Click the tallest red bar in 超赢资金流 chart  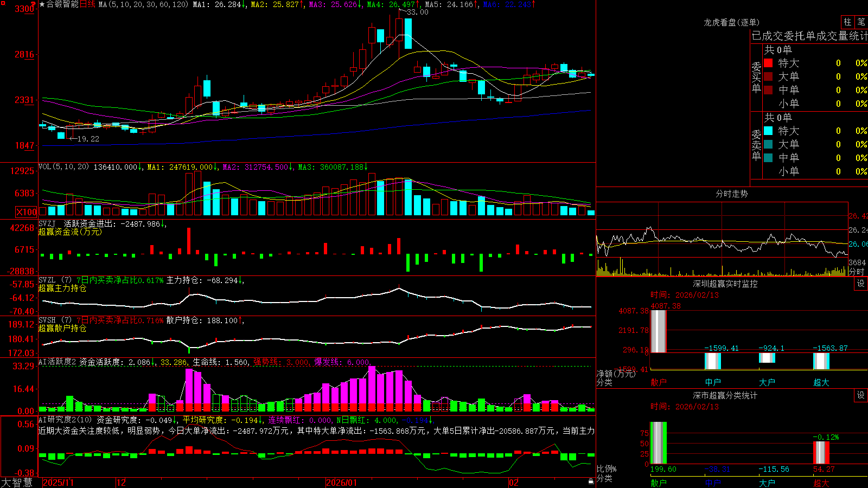189,241
